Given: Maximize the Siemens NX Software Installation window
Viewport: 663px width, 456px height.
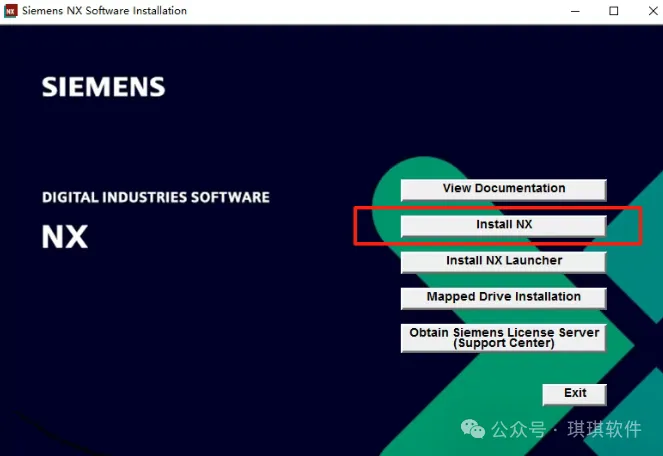Looking at the screenshot, I should pyautogui.click(x=614, y=11).
